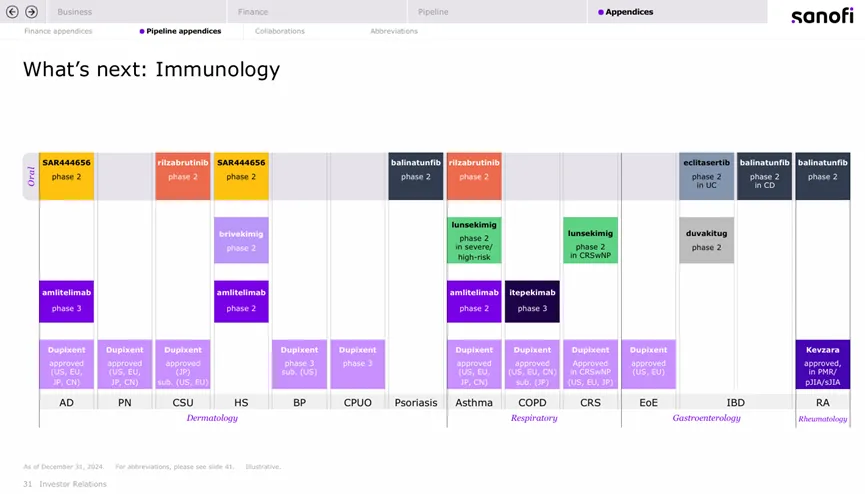Select the Pipeline appendices subsection

click(181, 31)
